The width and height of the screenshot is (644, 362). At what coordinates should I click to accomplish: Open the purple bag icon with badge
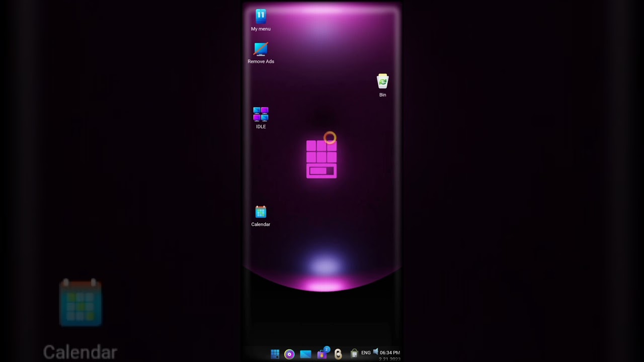coord(323,353)
